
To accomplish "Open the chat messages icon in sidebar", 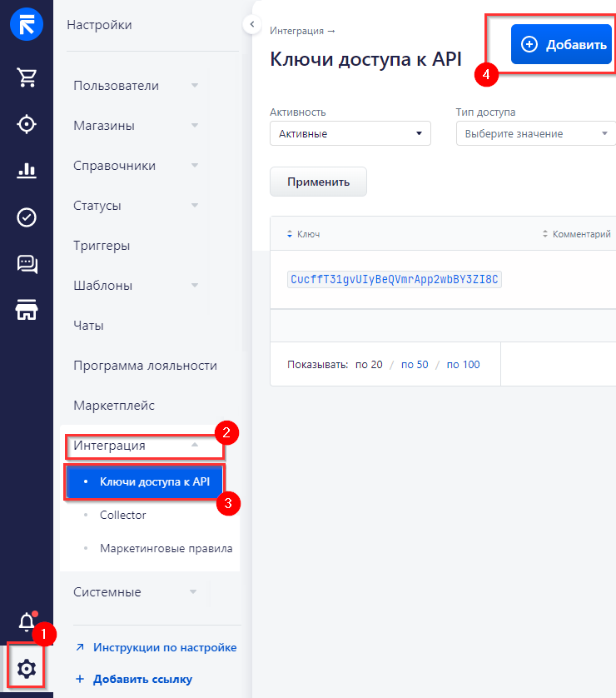I will (x=27, y=264).
